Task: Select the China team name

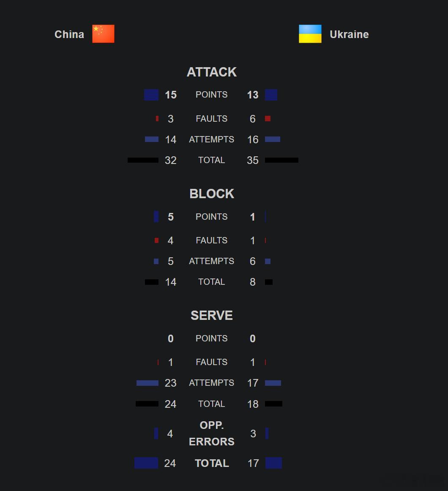Action: tap(69, 34)
